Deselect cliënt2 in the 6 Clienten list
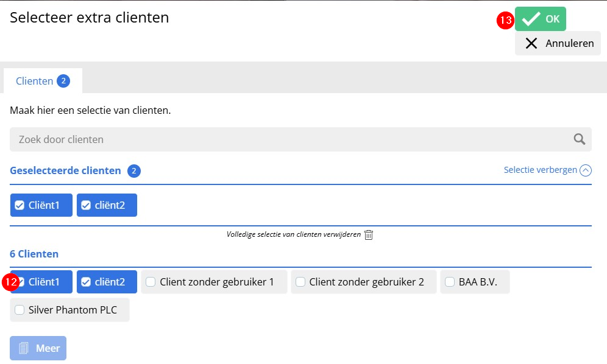Viewport: 607px width, 364px height. (107, 282)
